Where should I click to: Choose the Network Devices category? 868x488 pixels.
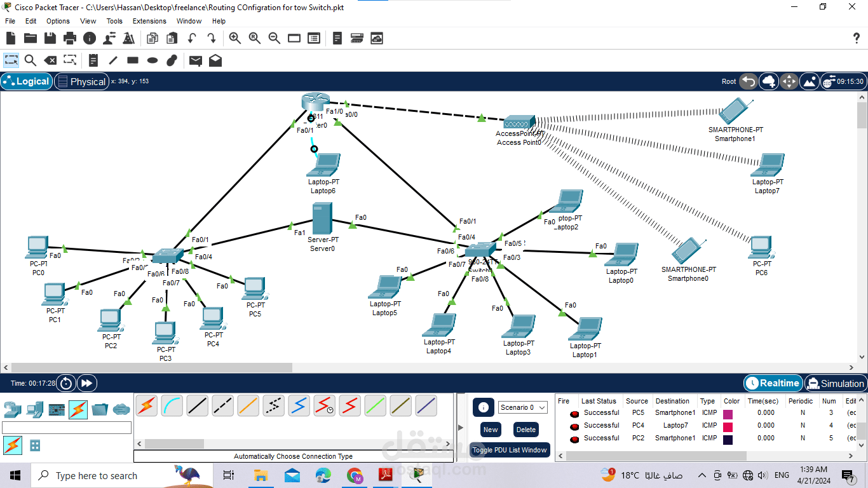click(x=13, y=410)
